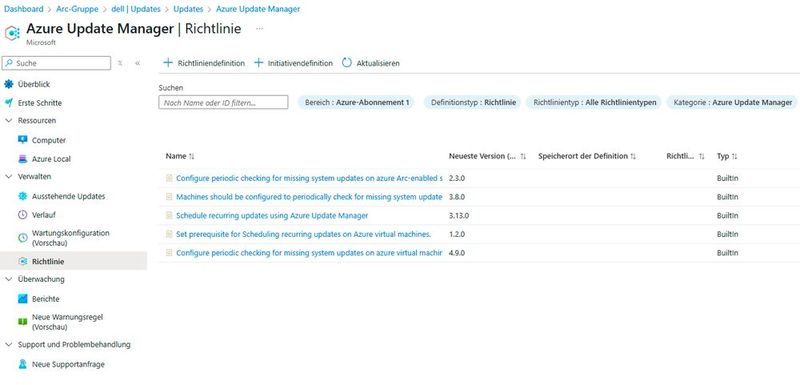Click the Computer monitor icon

(x=22, y=140)
